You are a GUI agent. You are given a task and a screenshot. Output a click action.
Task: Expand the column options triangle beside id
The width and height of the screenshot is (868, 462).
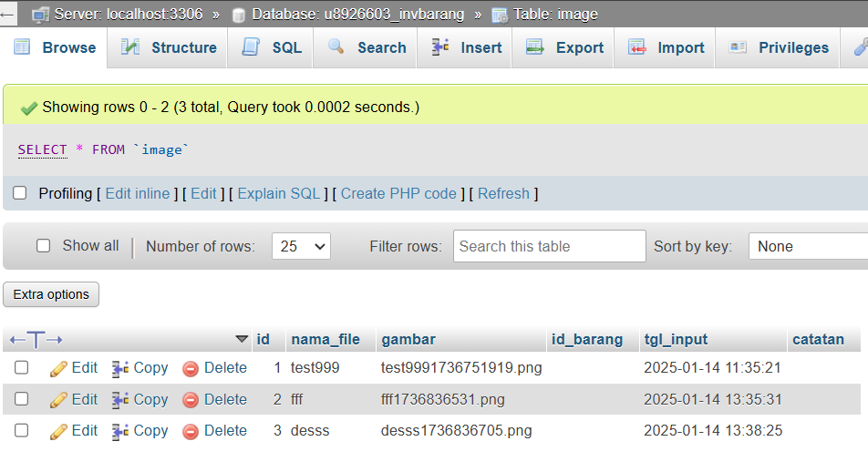(242, 339)
